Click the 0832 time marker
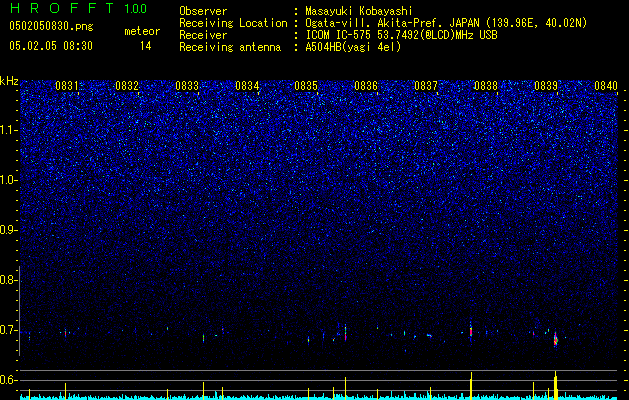 (127, 86)
